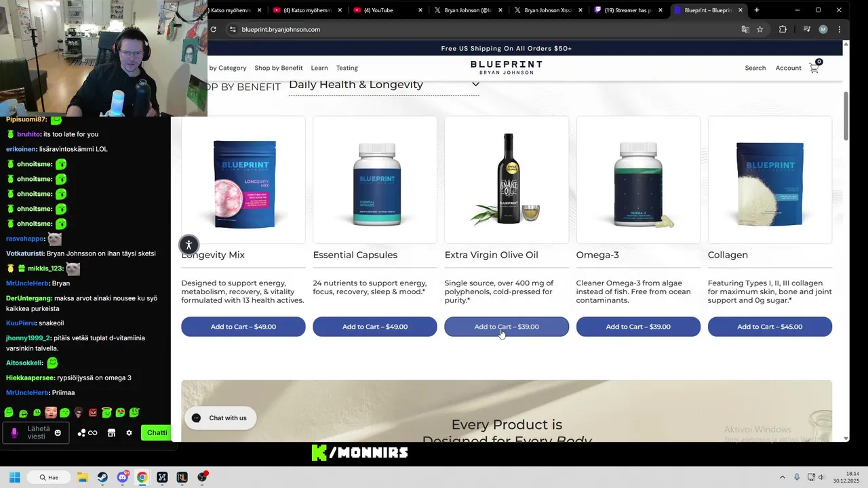Viewport: 868px width, 488px height.
Task: Add Longevity Mix to cart
Action: coord(243,327)
